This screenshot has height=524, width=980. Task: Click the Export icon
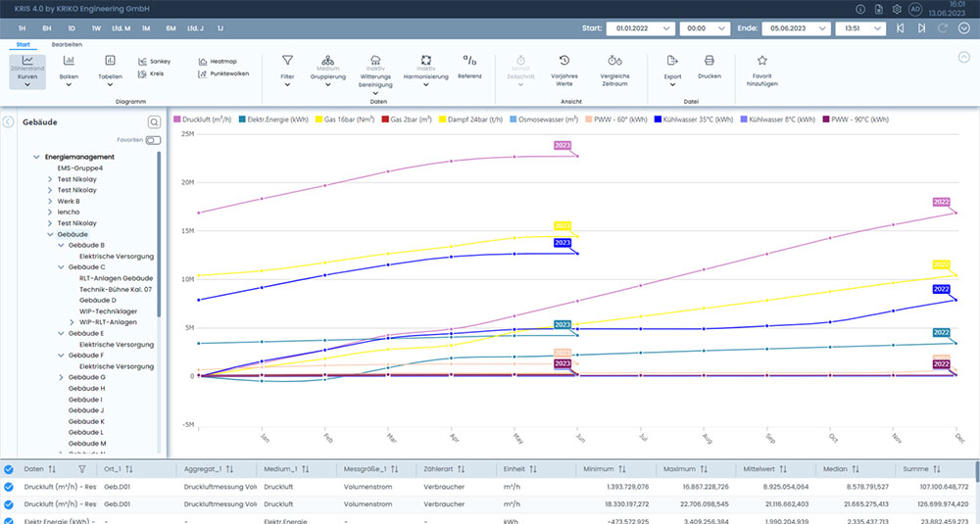pos(672,60)
